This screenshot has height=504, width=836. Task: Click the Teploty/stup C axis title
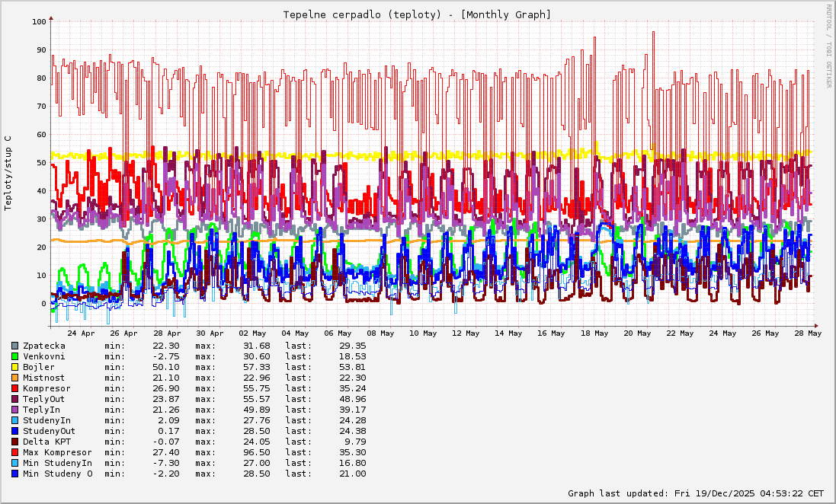pos(8,173)
